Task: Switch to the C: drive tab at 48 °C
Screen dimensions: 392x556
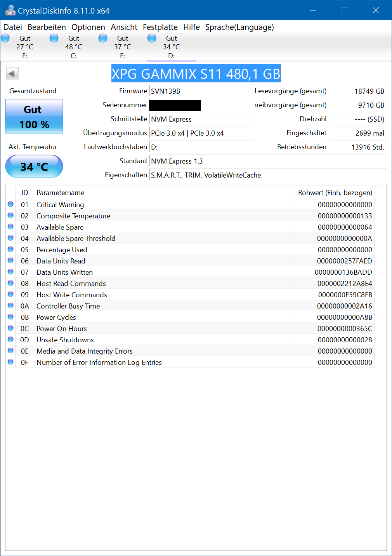Action: (x=74, y=47)
